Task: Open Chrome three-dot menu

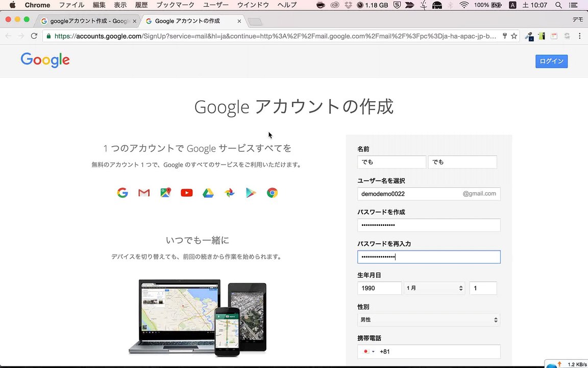Action: tap(580, 36)
